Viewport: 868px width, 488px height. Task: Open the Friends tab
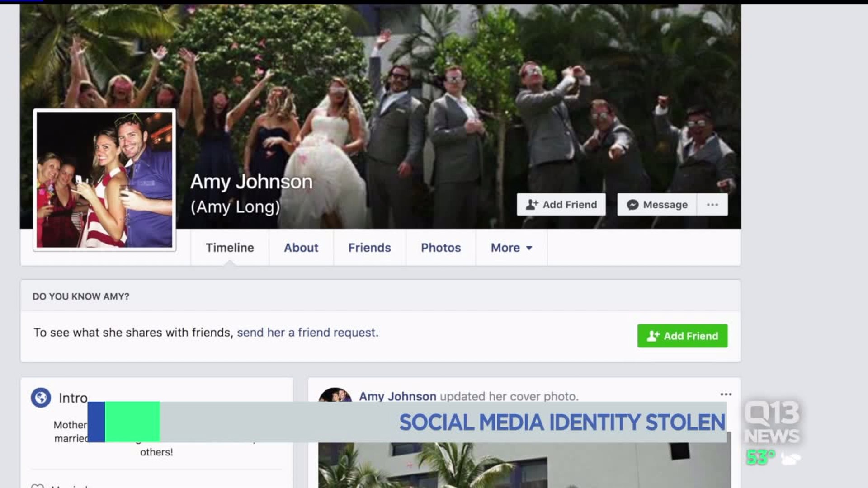click(369, 248)
